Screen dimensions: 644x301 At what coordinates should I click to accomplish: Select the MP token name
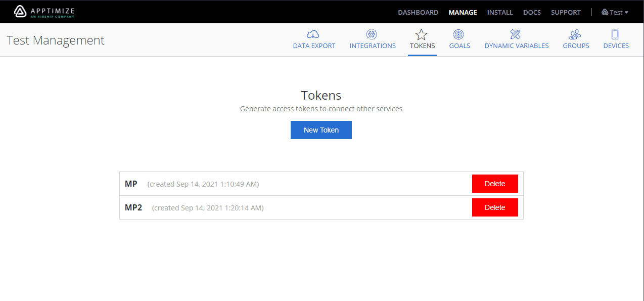[131, 184]
